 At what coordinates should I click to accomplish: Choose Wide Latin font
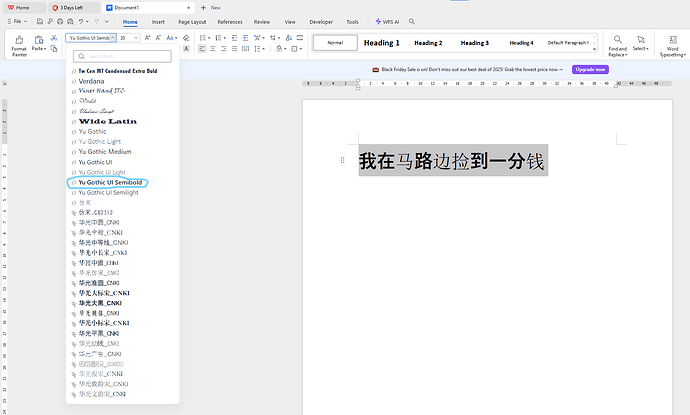click(x=107, y=121)
